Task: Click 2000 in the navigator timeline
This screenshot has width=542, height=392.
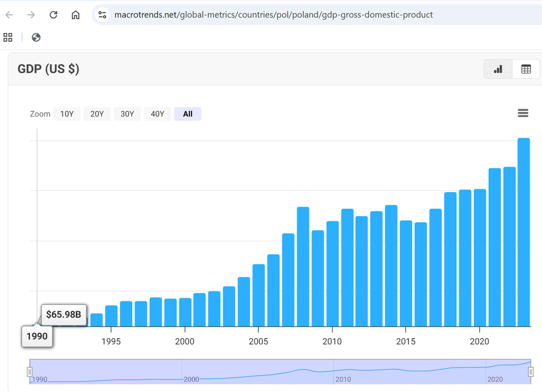Action: [192, 379]
